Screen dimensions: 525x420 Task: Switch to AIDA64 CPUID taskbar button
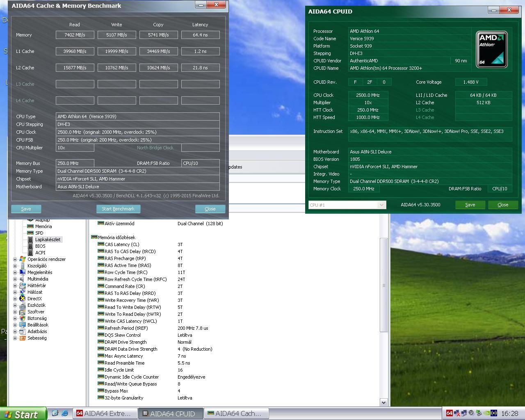170,413
